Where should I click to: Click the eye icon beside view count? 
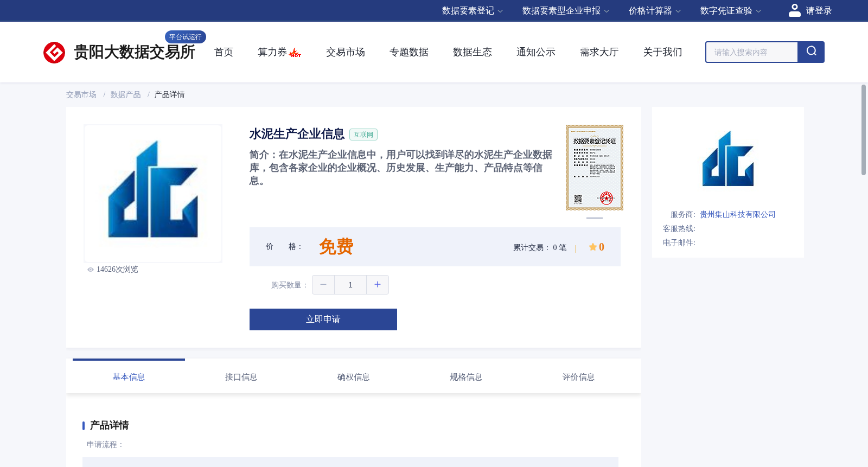coord(91,270)
